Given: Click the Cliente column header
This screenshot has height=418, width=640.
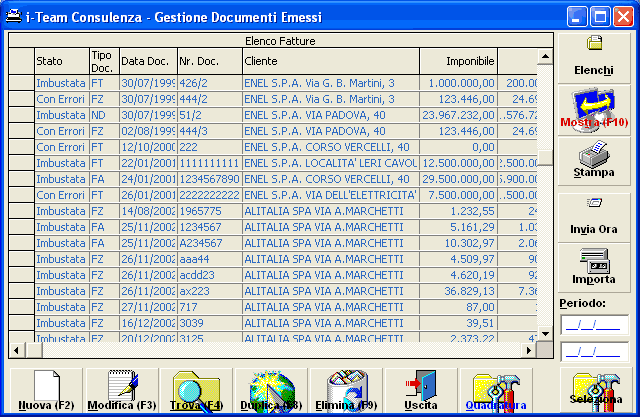Looking at the screenshot, I should [331, 61].
